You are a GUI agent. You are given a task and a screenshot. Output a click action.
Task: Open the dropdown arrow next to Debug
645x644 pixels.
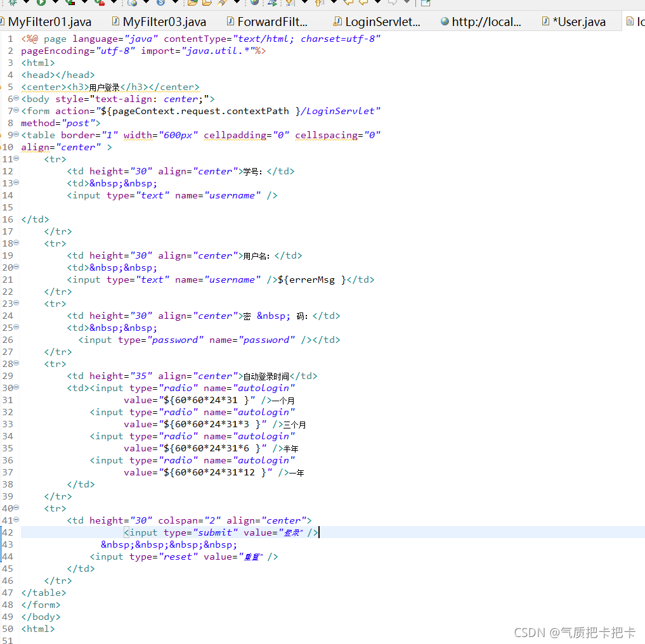(x=26, y=3)
